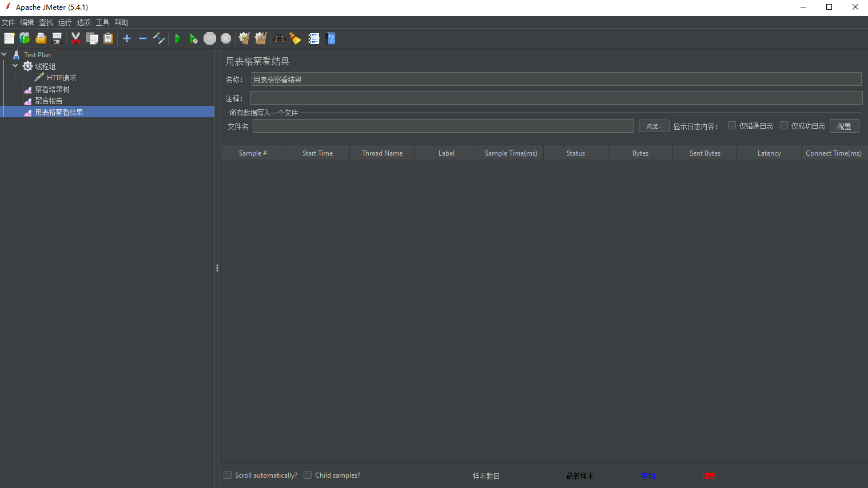This screenshot has width=868, height=488.
Task: Click the Sample Time(ms) column header
Action: pyautogui.click(x=511, y=153)
